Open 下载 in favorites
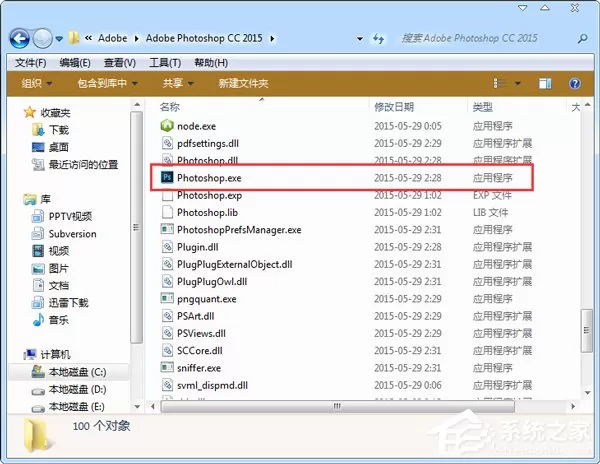Image resolution: width=600 pixels, height=464 pixels. [x=59, y=130]
